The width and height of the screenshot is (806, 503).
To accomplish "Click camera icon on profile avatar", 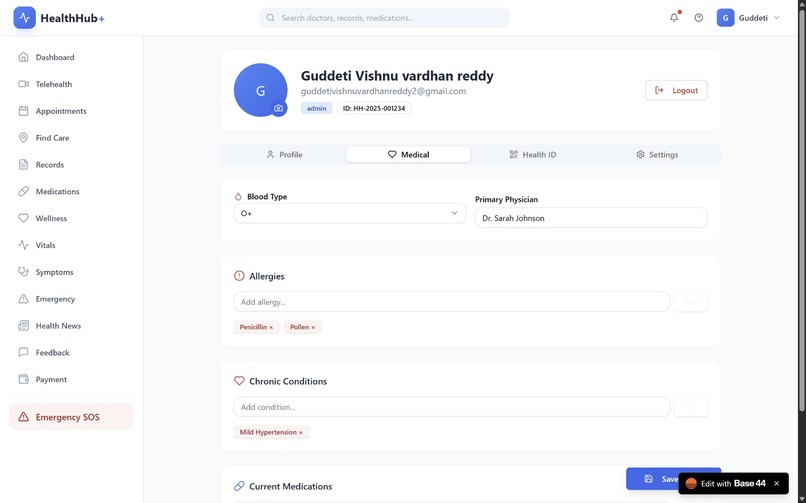I will pos(279,108).
